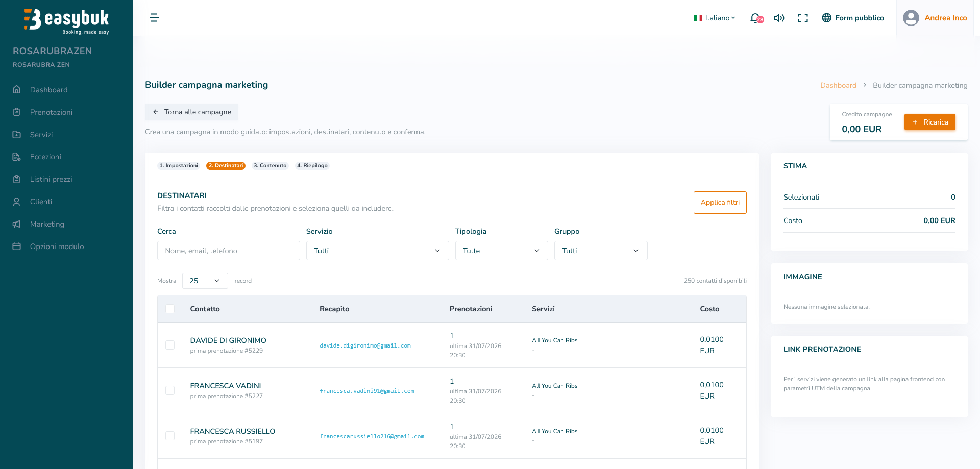Open the Servizio filter dropdown

click(378, 251)
